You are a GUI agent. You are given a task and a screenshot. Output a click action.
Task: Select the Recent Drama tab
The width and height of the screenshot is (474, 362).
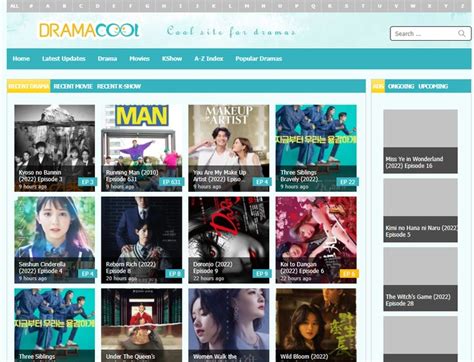(29, 86)
